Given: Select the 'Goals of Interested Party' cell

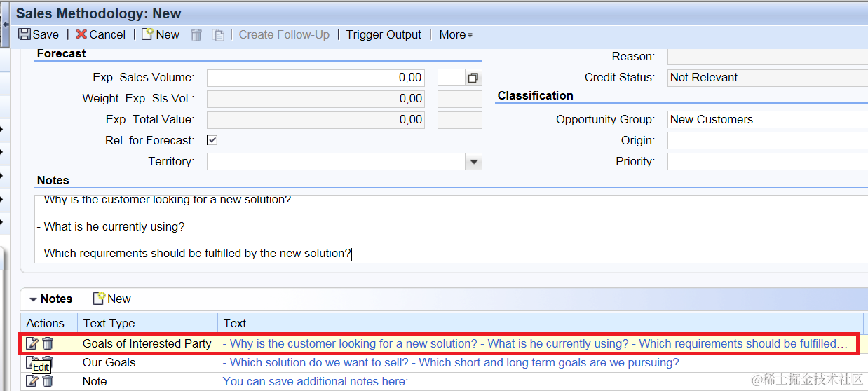Looking at the screenshot, I should (147, 343).
